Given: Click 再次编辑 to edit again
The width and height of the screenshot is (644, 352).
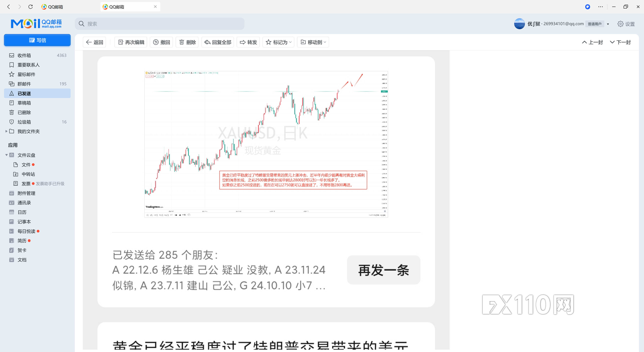Looking at the screenshot, I should point(131,42).
